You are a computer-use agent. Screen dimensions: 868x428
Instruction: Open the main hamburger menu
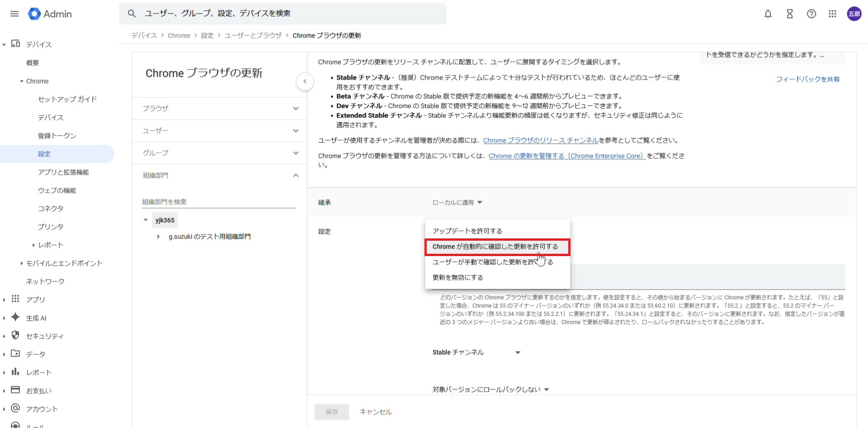point(14,14)
